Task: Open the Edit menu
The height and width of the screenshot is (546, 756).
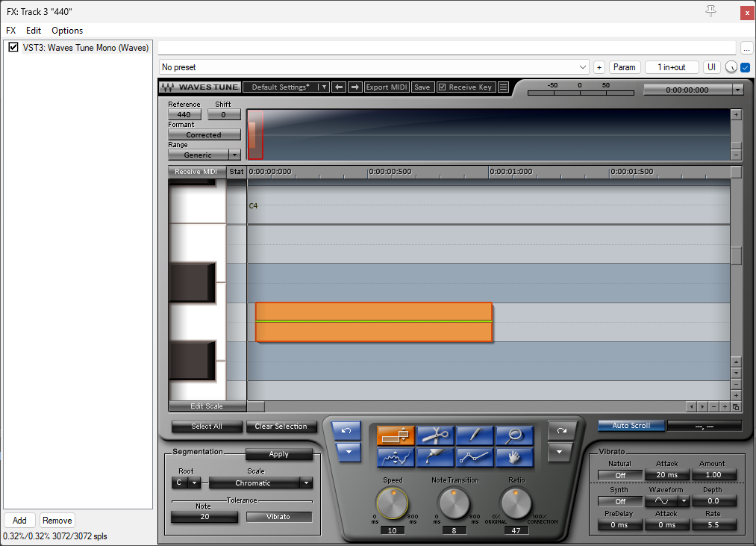Action: (34, 31)
